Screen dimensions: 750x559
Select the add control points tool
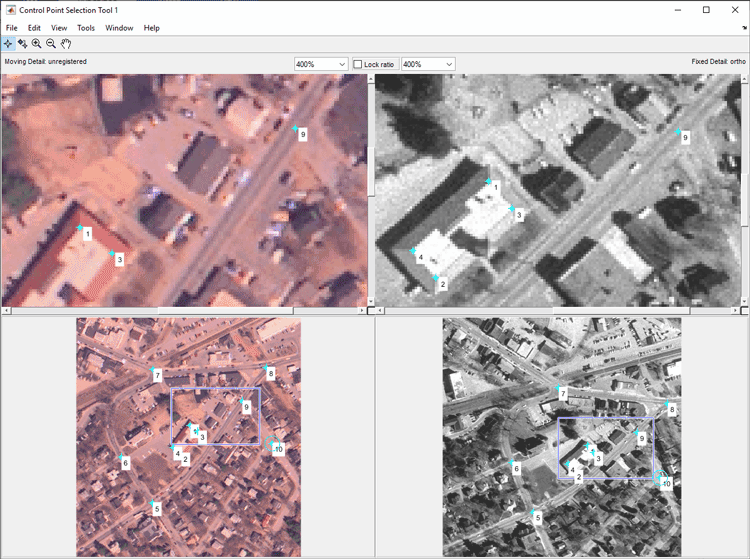coord(8,44)
